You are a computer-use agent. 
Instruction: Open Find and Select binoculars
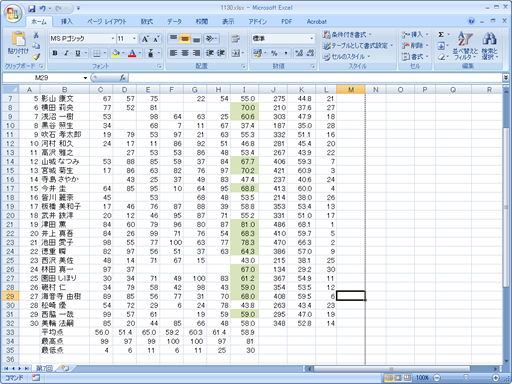(x=489, y=46)
